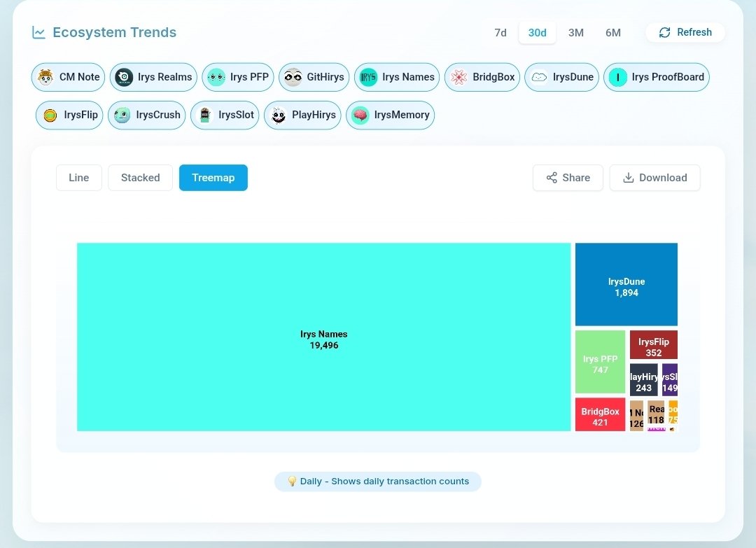756x548 pixels.
Task: Click the light green Irys PFP 747 block
Action: pyautogui.click(x=601, y=362)
